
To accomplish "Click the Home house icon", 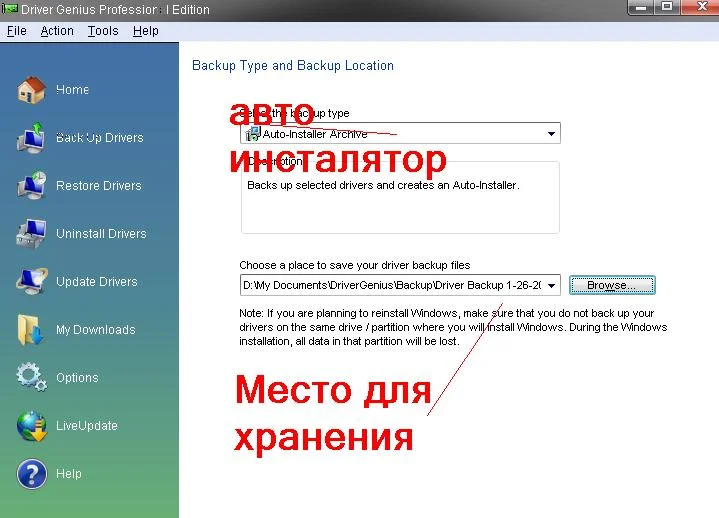I will point(31,89).
